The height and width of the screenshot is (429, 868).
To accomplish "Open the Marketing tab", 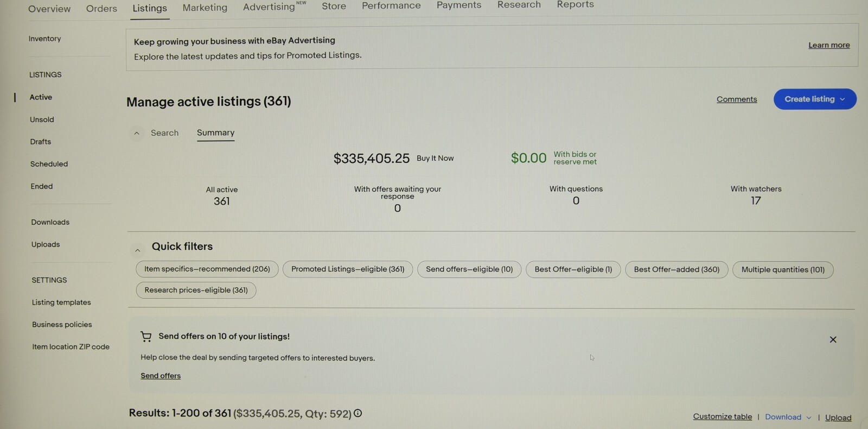I will click(205, 8).
